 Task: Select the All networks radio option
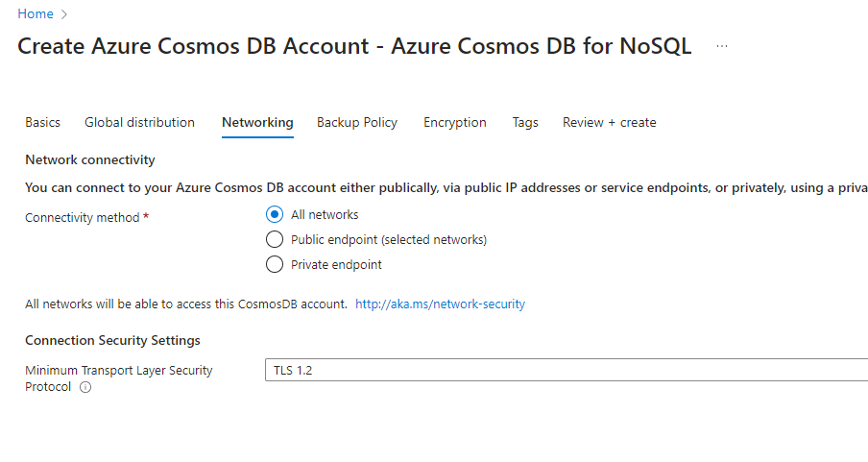(x=274, y=214)
